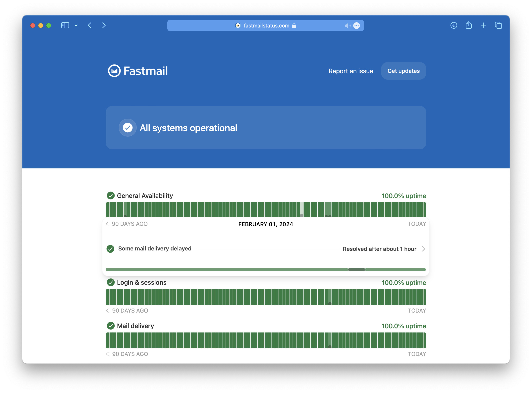Go to previous period under Login & sessions

coord(107,310)
